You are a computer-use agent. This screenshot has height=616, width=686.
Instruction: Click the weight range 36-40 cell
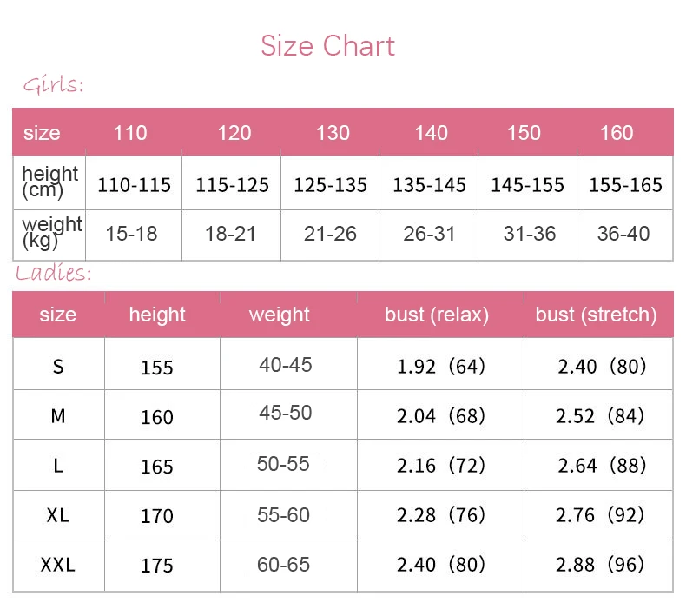coord(623,234)
